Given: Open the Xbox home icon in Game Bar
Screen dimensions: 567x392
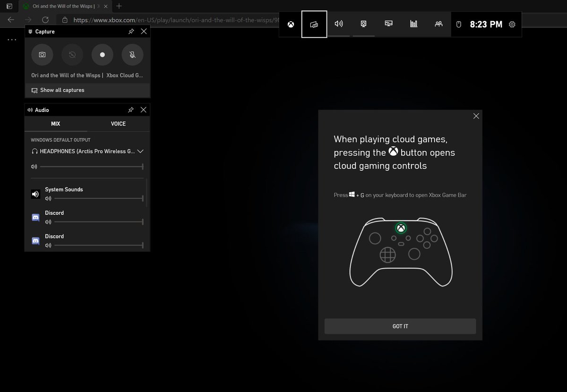Looking at the screenshot, I should (291, 24).
